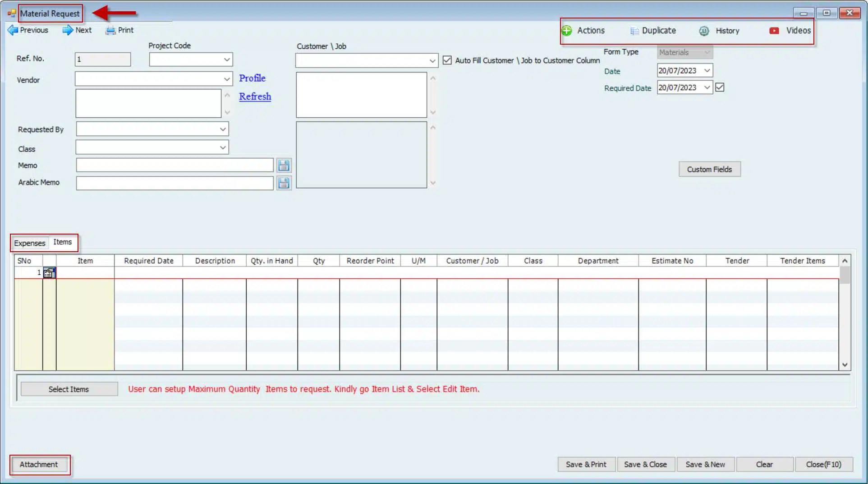The height and width of the screenshot is (484, 868).
Task: Open the History clock icon
Action: click(704, 31)
